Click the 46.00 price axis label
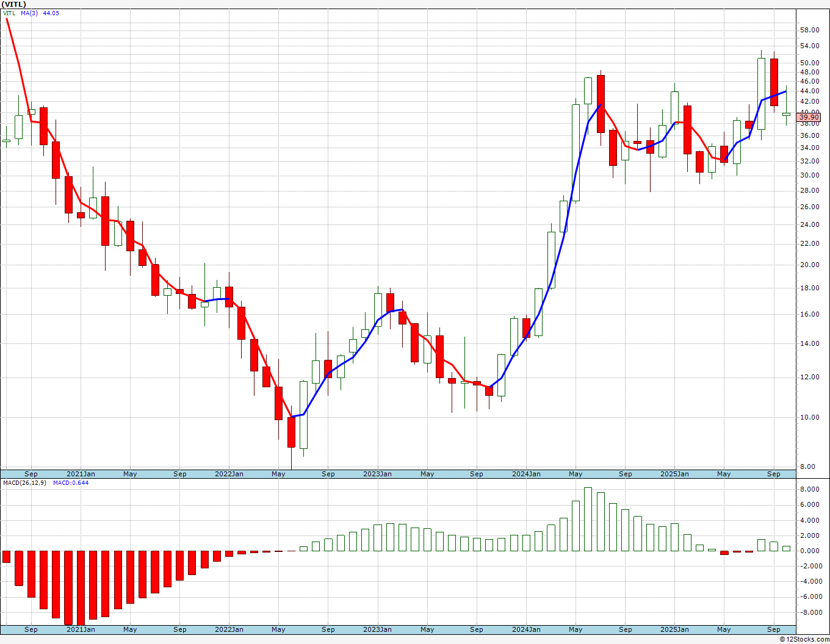This screenshot has width=830, height=644. tap(809, 81)
